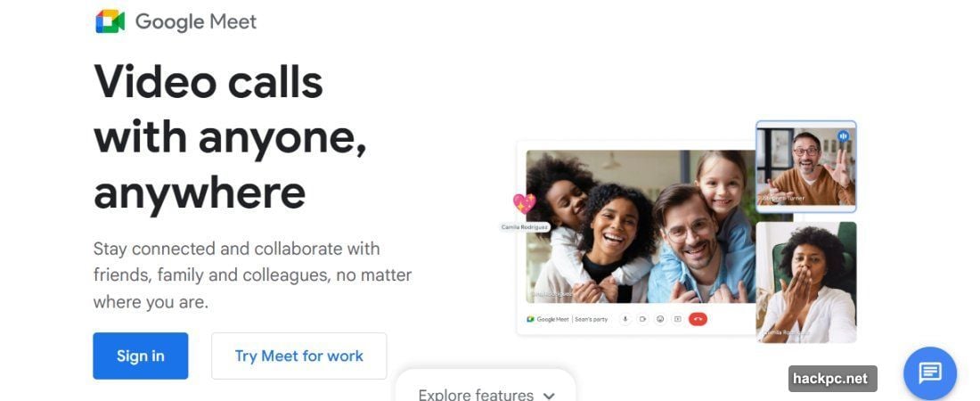Open the Explore features dropdown pill
Screen dimensions: 980x401
486,385
